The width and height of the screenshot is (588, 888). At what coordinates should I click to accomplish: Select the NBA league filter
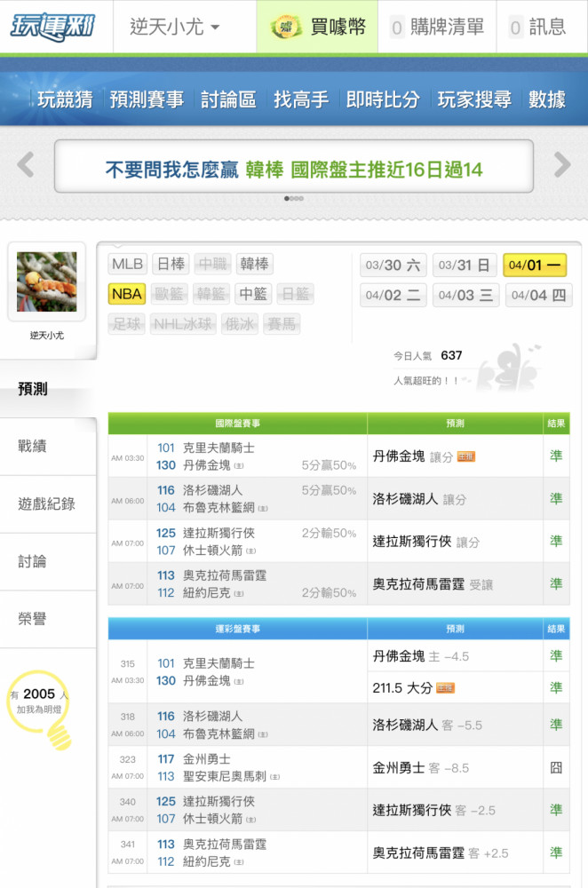click(127, 294)
